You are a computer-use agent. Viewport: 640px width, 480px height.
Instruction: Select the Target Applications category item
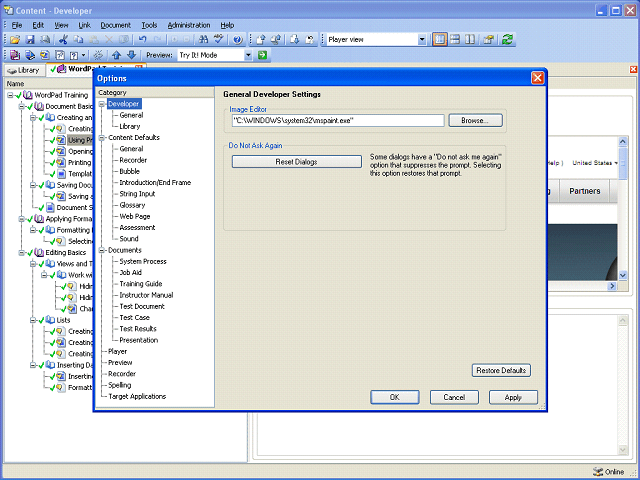(x=137, y=396)
